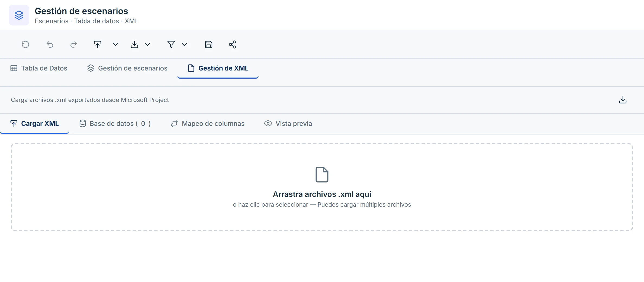Go to Mapeo de columnas sub-tab

pos(208,124)
